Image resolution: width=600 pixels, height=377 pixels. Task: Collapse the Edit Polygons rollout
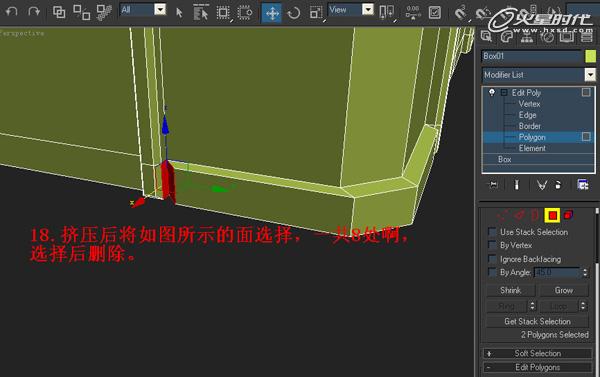(537, 367)
